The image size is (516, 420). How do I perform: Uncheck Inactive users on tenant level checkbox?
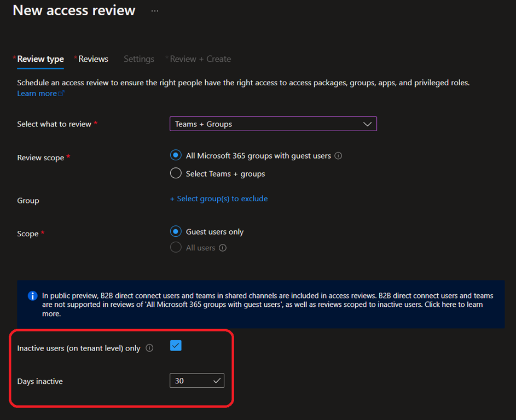[x=176, y=346]
